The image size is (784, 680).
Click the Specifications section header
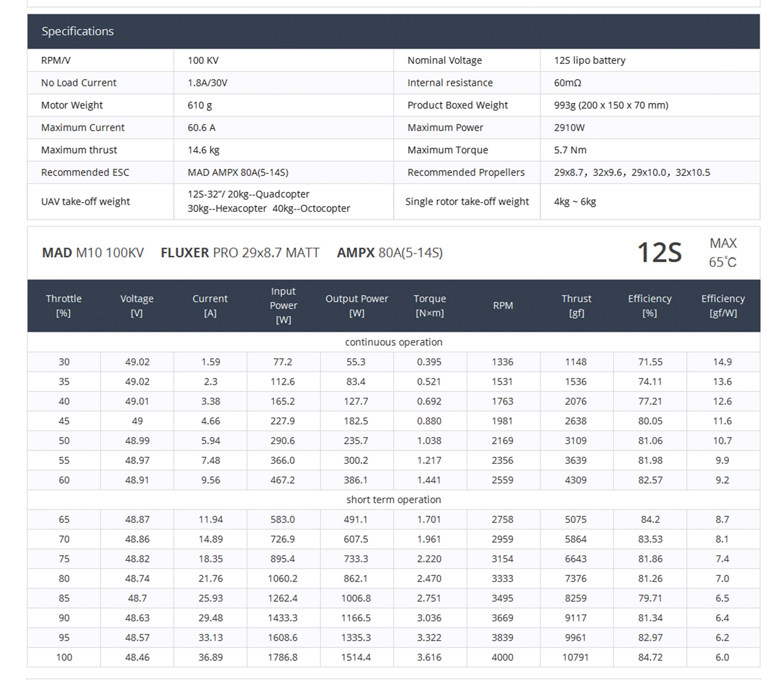point(77,31)
